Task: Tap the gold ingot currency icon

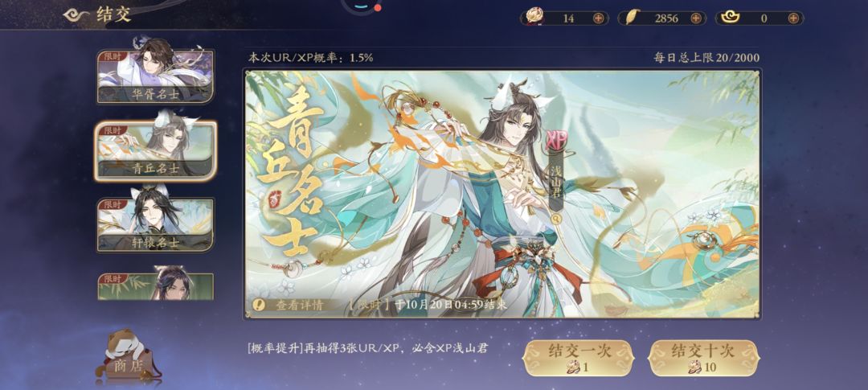Action: point(728,18)
